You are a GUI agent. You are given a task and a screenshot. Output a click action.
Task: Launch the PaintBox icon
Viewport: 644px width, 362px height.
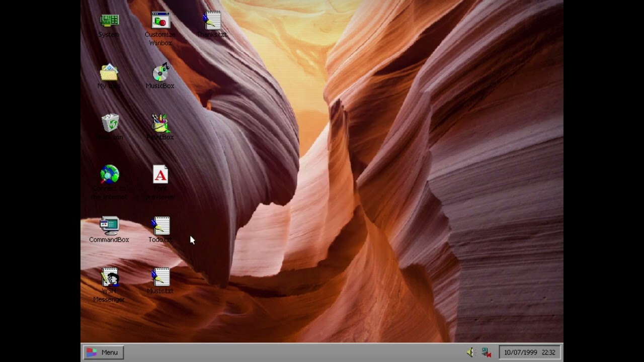point(160,124)
